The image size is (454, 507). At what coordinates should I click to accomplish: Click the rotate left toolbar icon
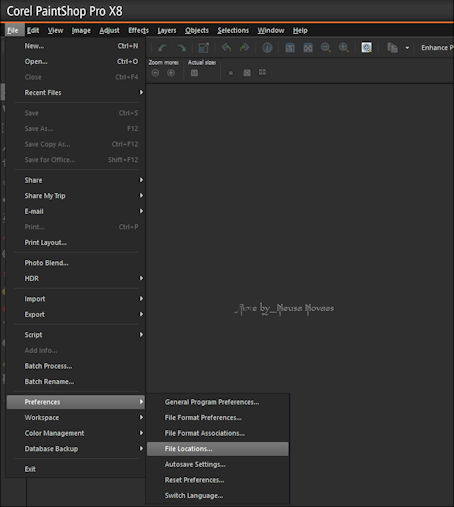[162, 48]
